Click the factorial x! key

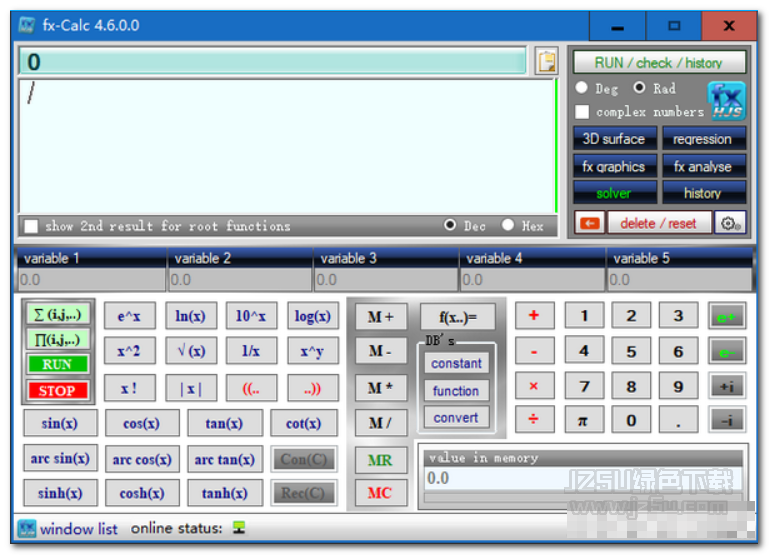coord(129,388)
